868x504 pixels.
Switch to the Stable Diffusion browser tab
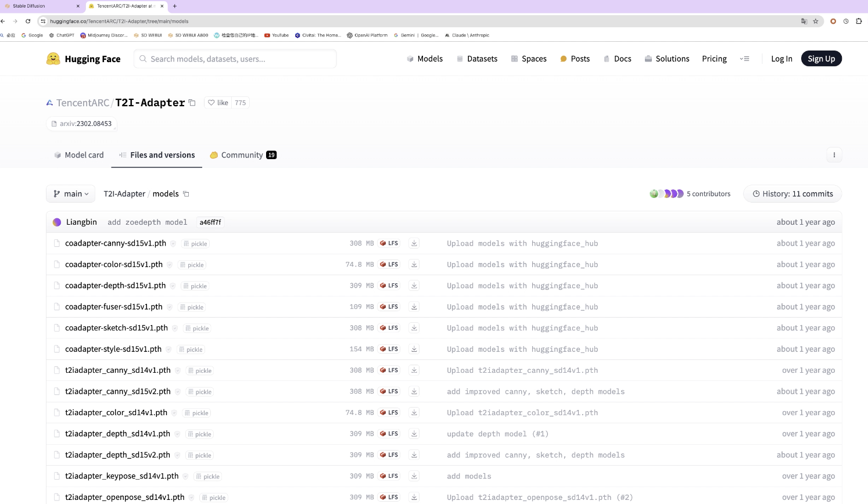pos(42,6)
